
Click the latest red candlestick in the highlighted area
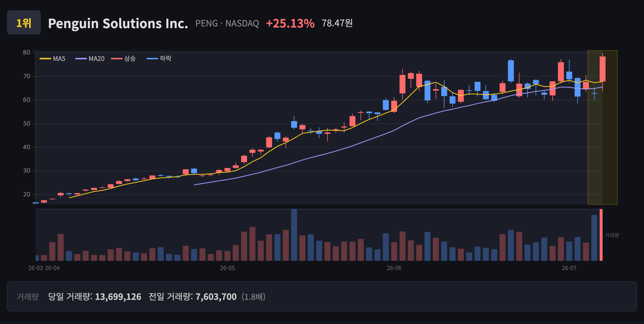point(602,69)
